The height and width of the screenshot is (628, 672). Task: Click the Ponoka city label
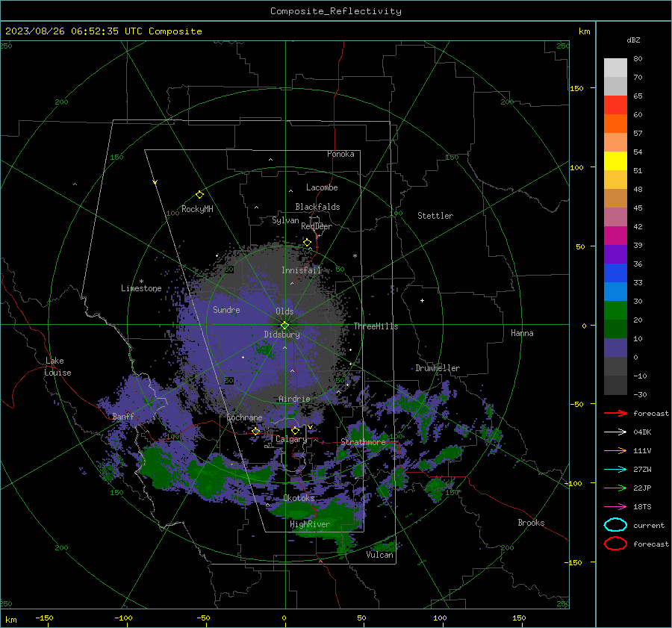(340, 154)
